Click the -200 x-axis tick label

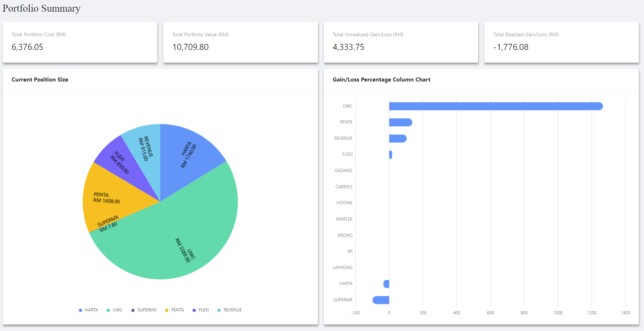point(355,313)
